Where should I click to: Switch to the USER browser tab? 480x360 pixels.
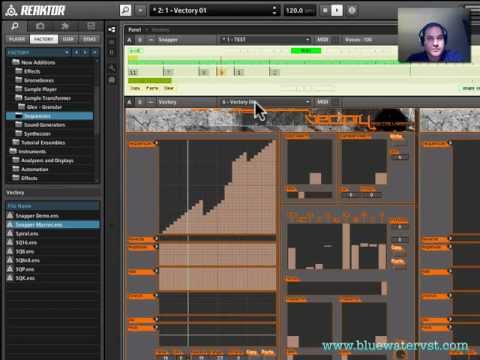coord(68,39)
